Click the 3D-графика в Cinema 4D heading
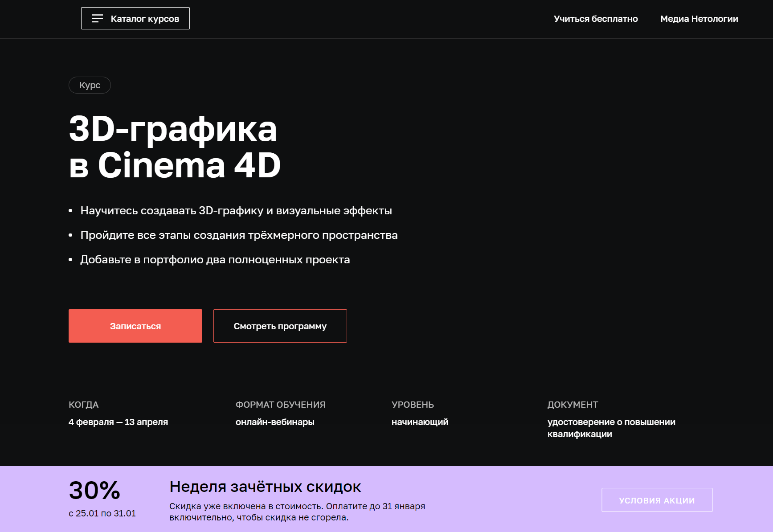Viewport: 773px width, 532px height. 175,147
